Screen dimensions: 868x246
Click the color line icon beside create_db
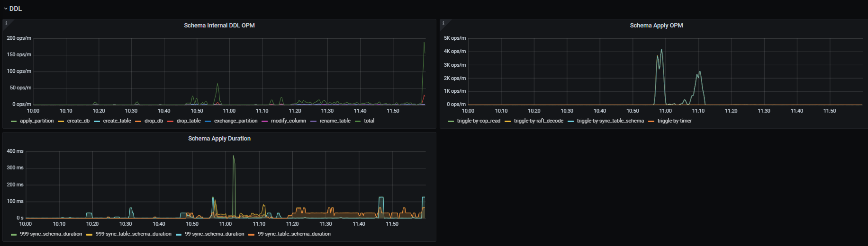coord(61,122)
